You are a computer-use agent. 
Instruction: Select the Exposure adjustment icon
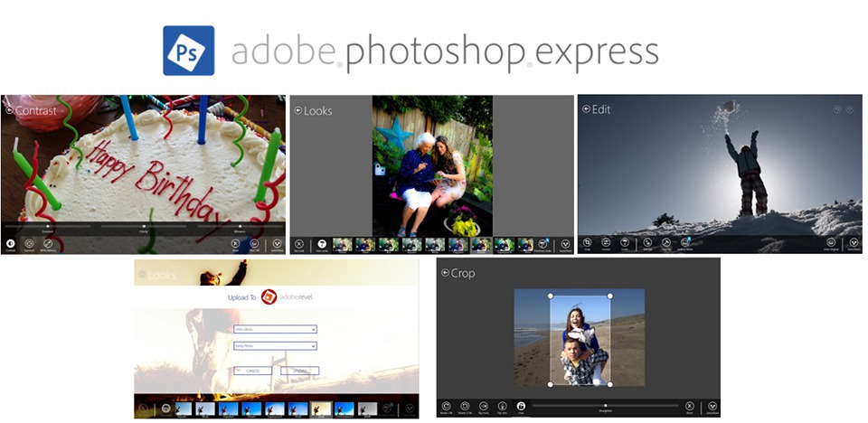coord(29,244)
